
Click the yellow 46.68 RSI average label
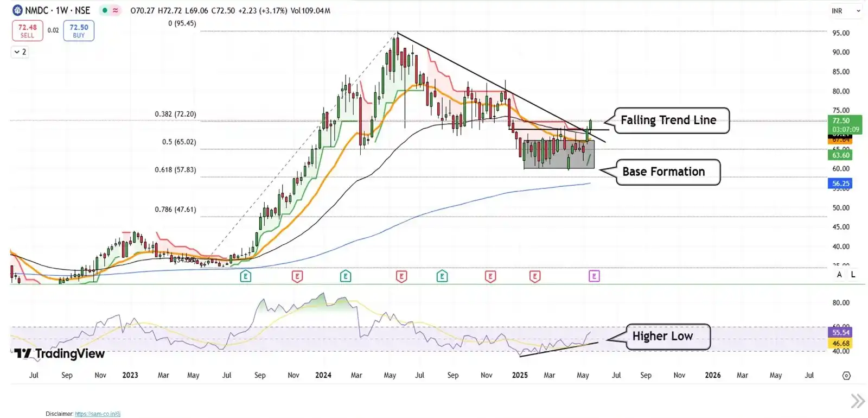click(841, 344)
